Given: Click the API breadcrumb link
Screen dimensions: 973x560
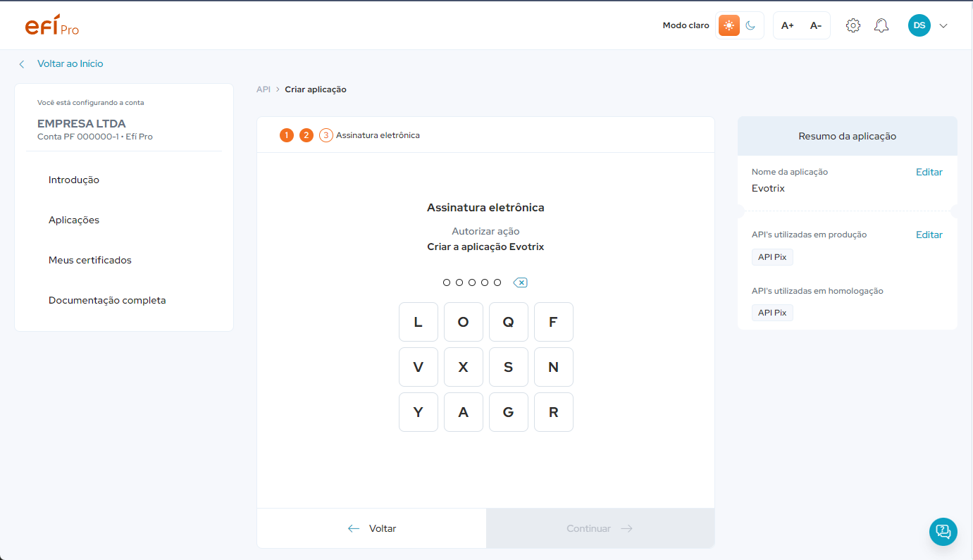Looking at the screenshot, I should 263,89.
